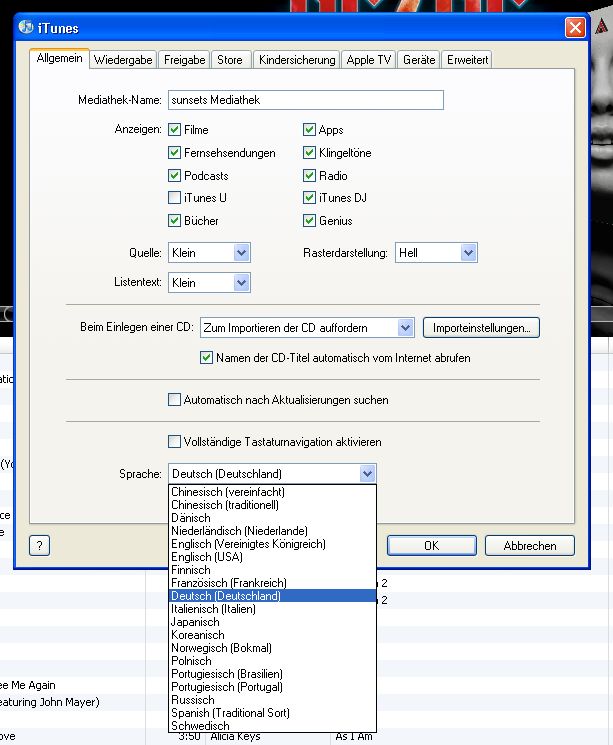Enable the iTunes U checkbox
This screenshot has width=613, height=745.
(x=174, y=197)
